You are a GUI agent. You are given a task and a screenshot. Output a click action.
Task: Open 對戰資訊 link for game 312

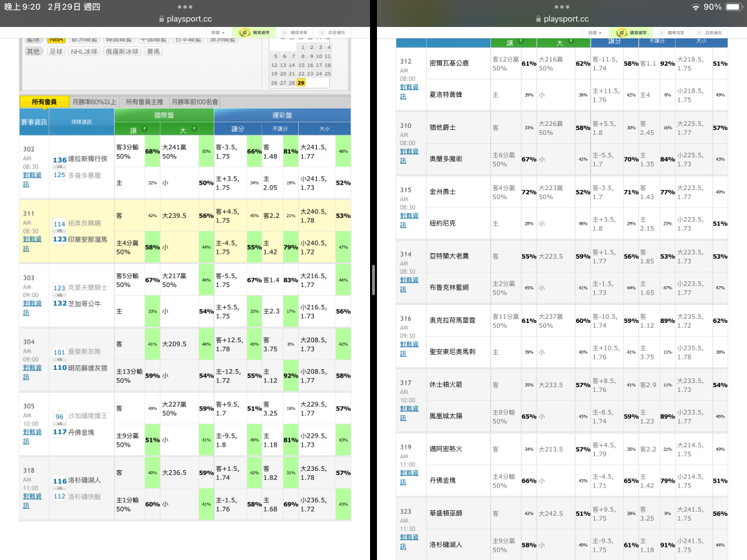pyautogui.click(x=409, y=92)
